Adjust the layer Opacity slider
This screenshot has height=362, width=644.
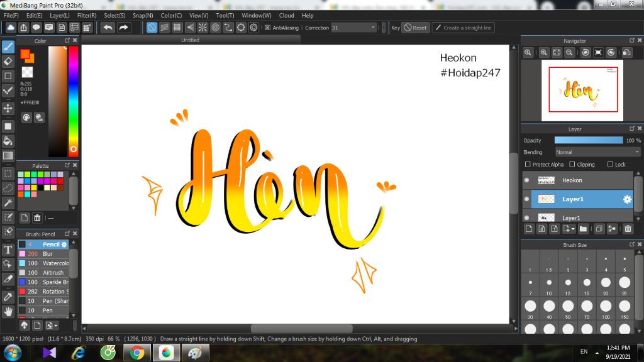pyautogui.click(x=589, y=140)
